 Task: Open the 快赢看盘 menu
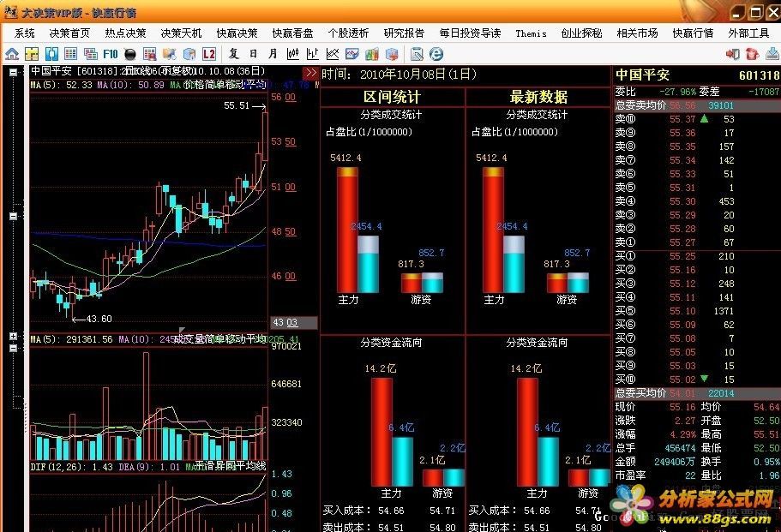click(293, 33)
